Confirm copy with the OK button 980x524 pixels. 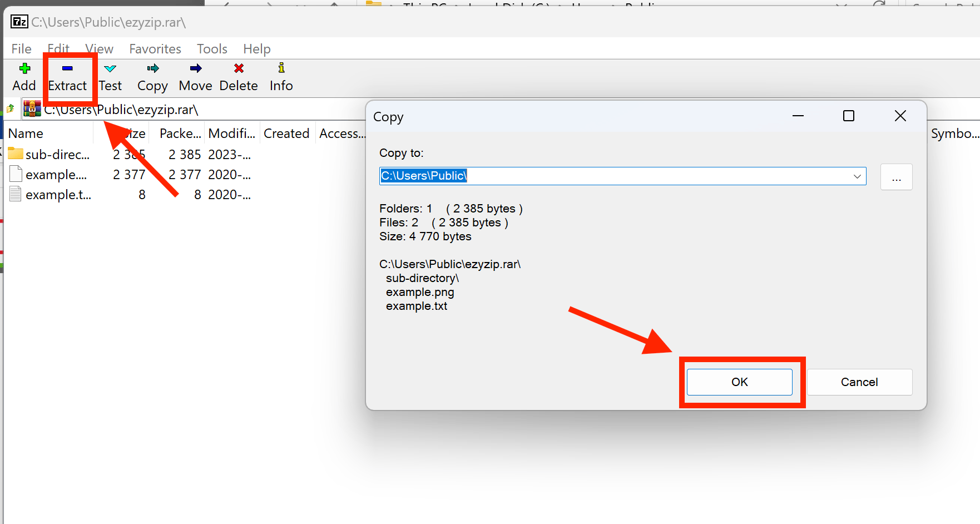point(740,382)
